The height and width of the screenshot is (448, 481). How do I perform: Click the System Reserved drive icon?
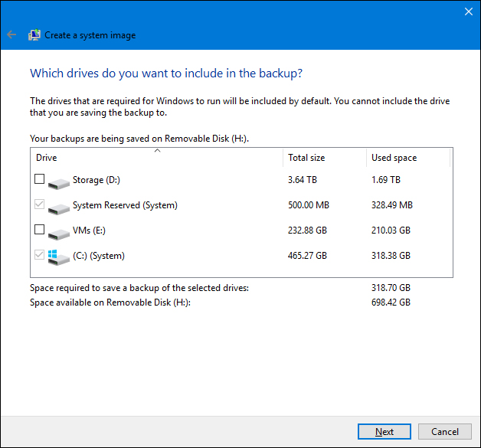(x=57, y=207)
